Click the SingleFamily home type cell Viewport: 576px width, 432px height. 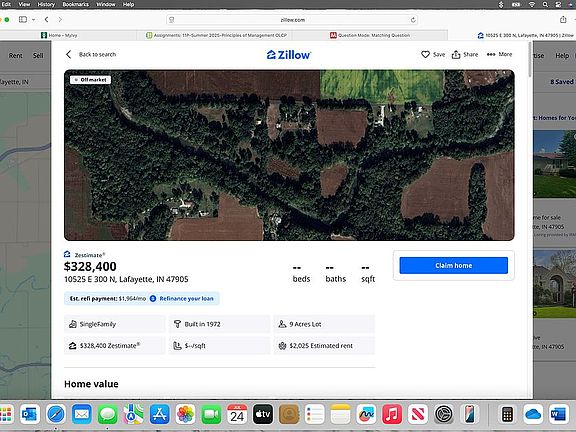[x=115, y=324]
